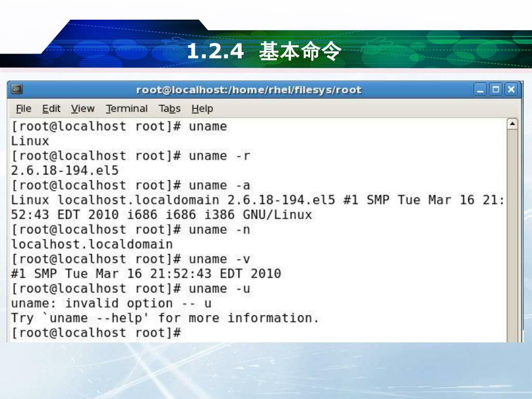This screenshot has width=532, height=399.
Task: Click the terminal window icon in title bar
Action: [x=17, y=89]
